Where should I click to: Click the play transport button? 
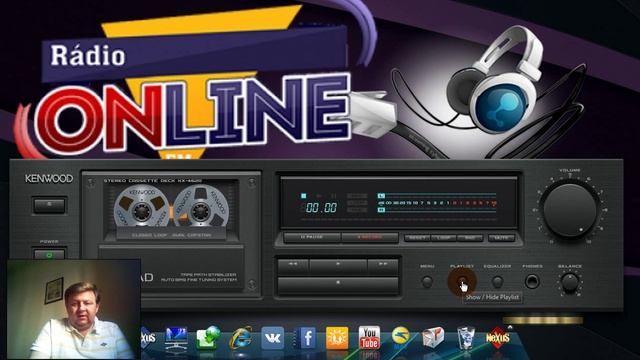tap(338, 265)
